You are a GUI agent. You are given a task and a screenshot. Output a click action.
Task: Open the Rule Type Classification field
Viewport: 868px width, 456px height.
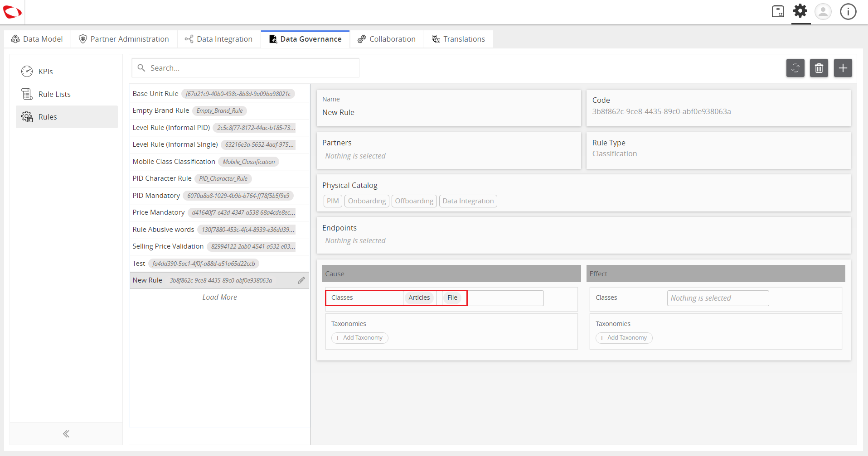(x=718, y=150)
